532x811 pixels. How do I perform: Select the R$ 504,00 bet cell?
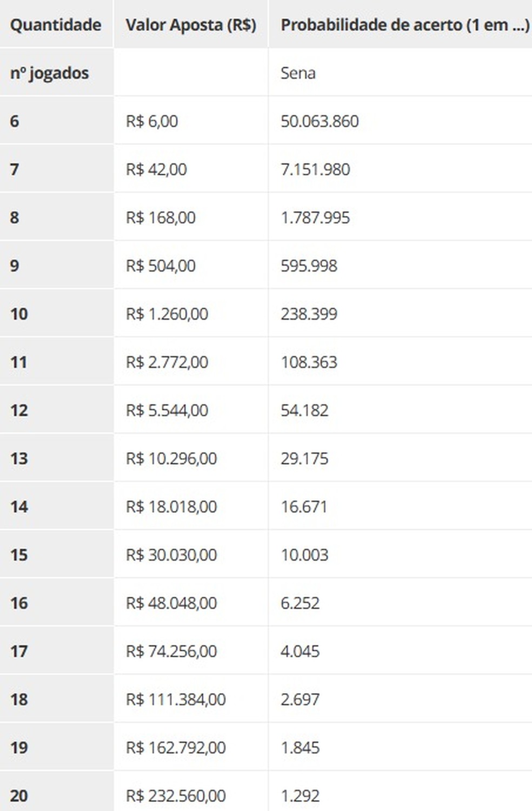tap(161, 266)
